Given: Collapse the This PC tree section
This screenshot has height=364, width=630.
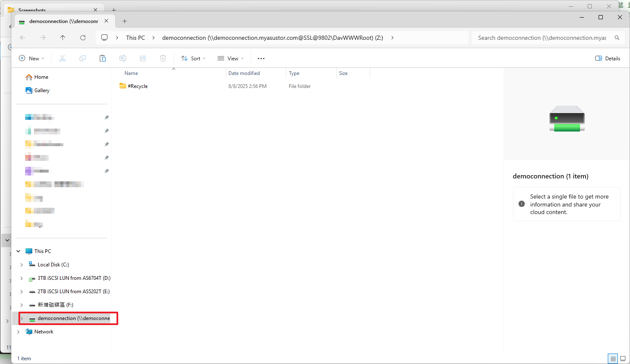Looking at the screenshot, I should coord(18,251).
